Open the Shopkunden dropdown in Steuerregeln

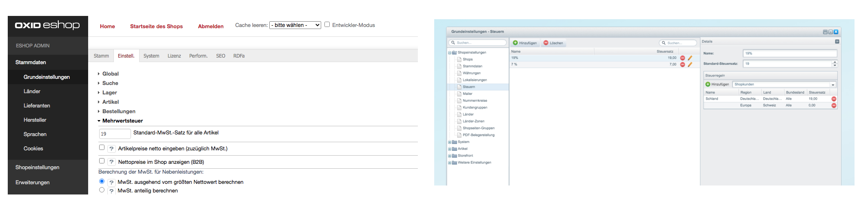click(x=833, y=85)
